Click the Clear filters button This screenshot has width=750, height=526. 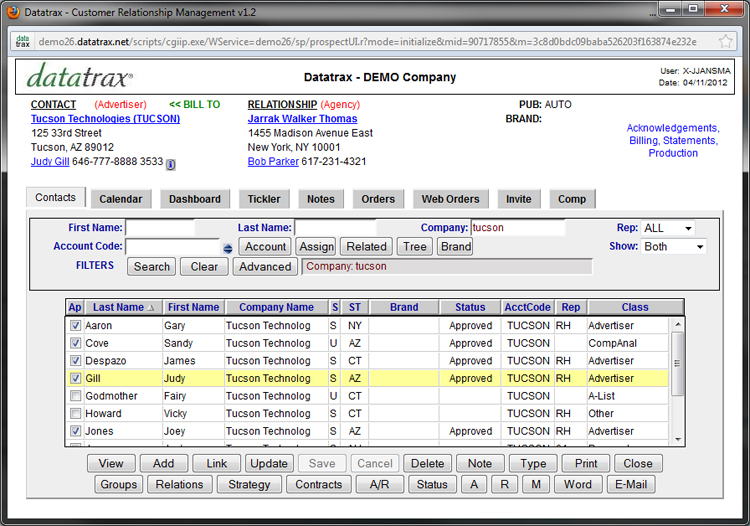coord(204,266)
